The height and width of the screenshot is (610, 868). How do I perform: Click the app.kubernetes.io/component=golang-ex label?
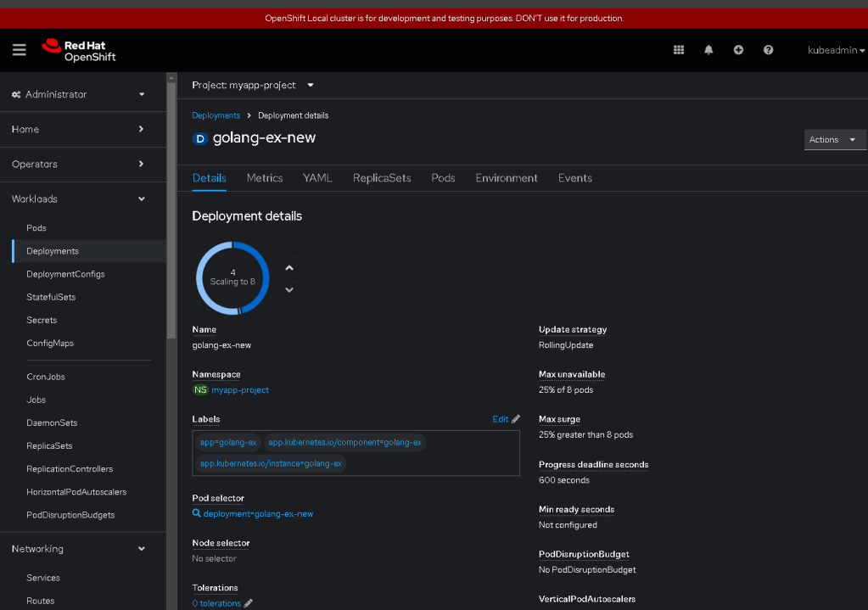click(x=344, y=442)
